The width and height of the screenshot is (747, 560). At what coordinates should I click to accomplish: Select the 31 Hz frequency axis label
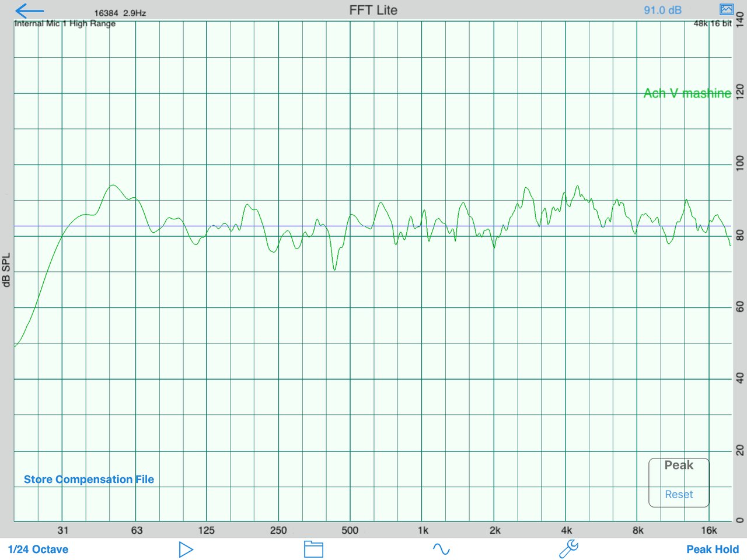[63, 530]
